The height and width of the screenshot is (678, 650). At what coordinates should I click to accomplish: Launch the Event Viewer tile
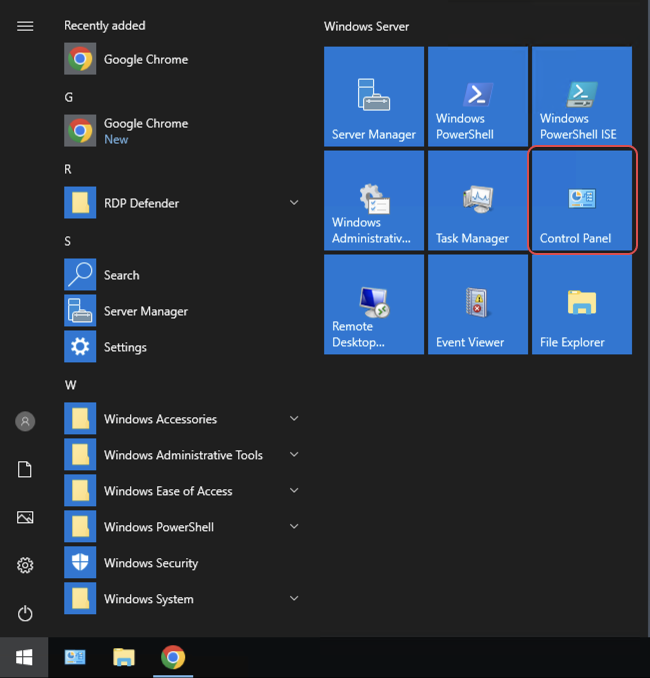tap(478, 304)
